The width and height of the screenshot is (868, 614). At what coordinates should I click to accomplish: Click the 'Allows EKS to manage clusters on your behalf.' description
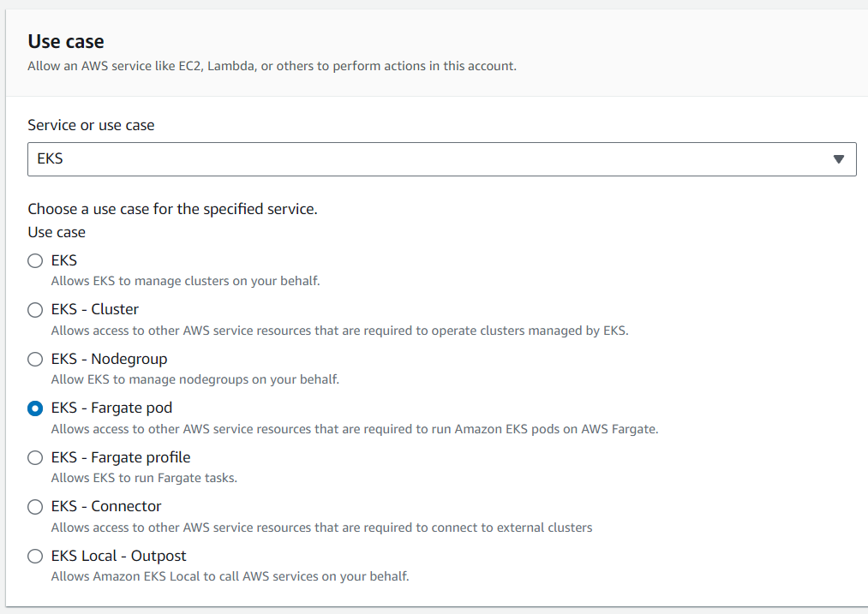[185, 281]
